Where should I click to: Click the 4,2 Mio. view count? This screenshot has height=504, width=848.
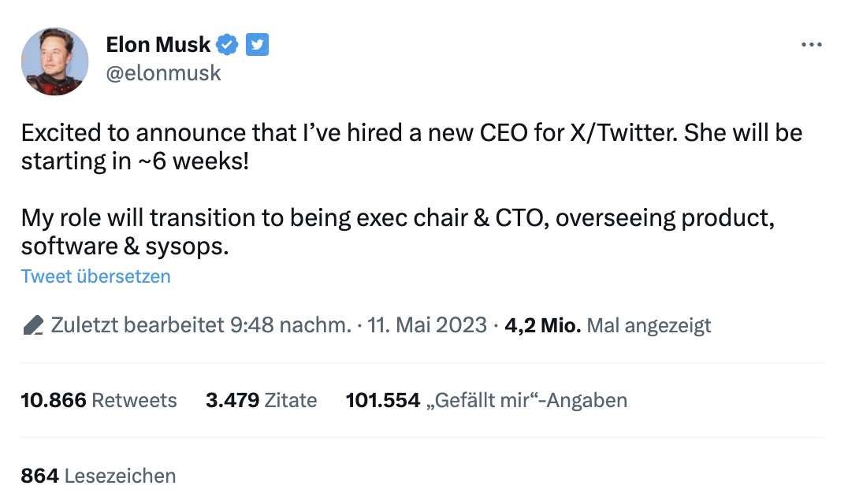tap(543, 325)
